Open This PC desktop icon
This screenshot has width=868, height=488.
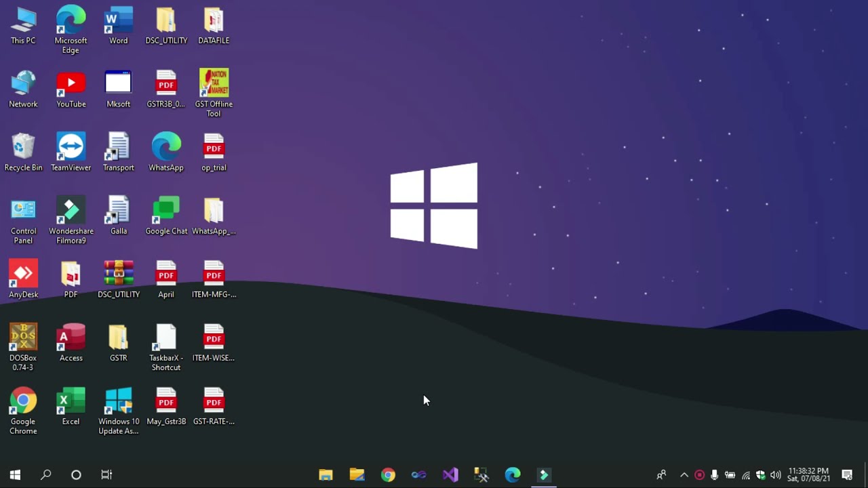click(23, 26)
